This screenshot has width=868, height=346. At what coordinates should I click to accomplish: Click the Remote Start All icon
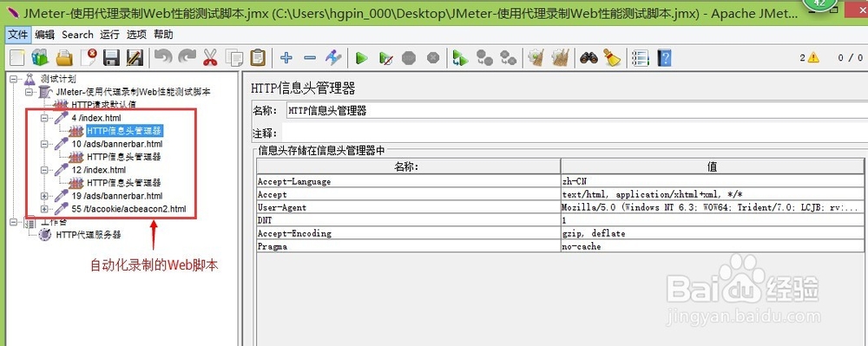(461, 57)
